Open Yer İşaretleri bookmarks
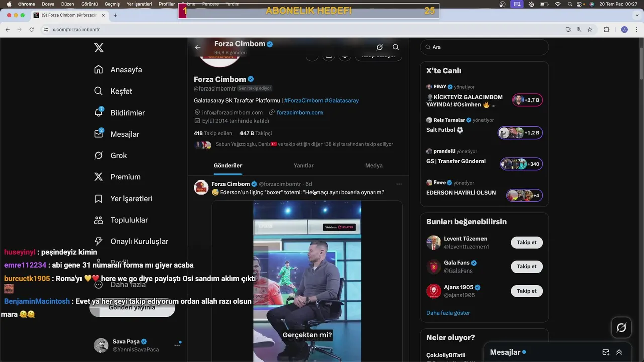Image resolution: width=644 pixels, height=362 pixels. point(123,199)
